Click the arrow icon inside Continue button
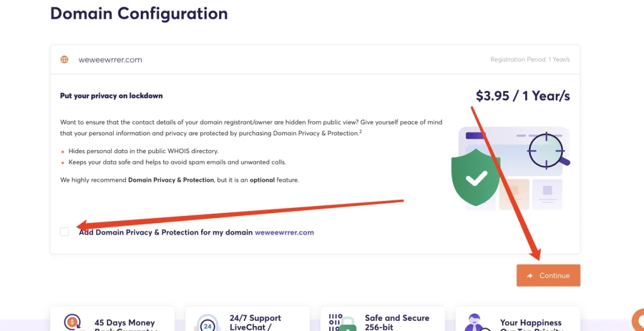644x331 pixels. [x=530, y=276]
